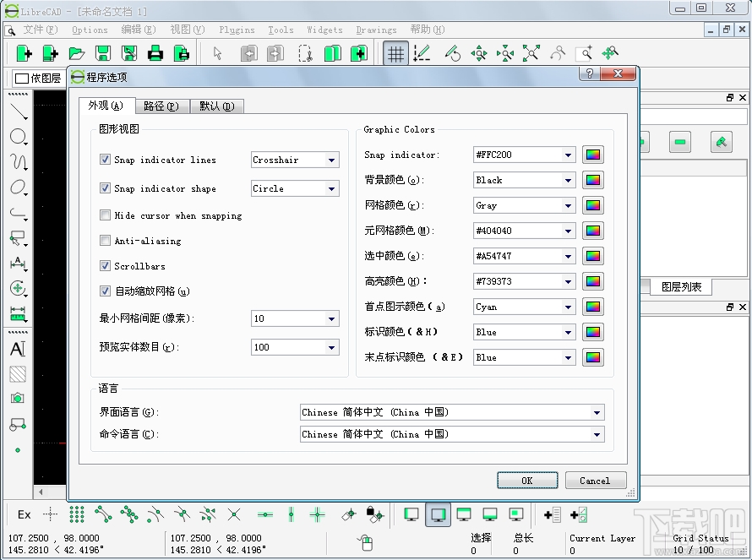Image resolution: width=752 pixels, height=560 pixels.
Task: Click the Snap on Grid icon
Action: pos(77,514)
